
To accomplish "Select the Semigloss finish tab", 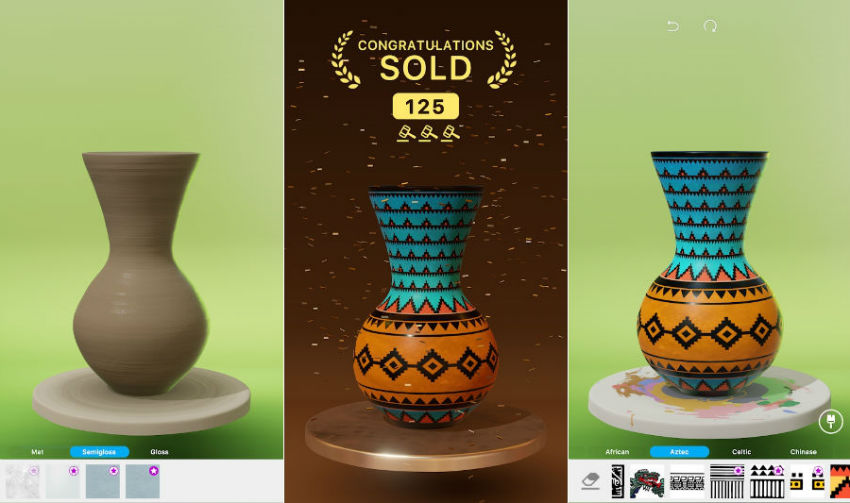I will pos(99,452).
